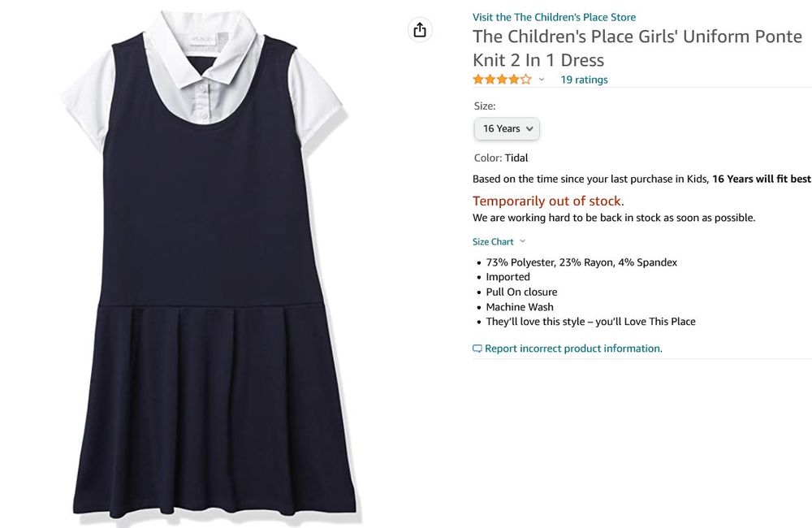Click the orange star rating

coord(502,80)
